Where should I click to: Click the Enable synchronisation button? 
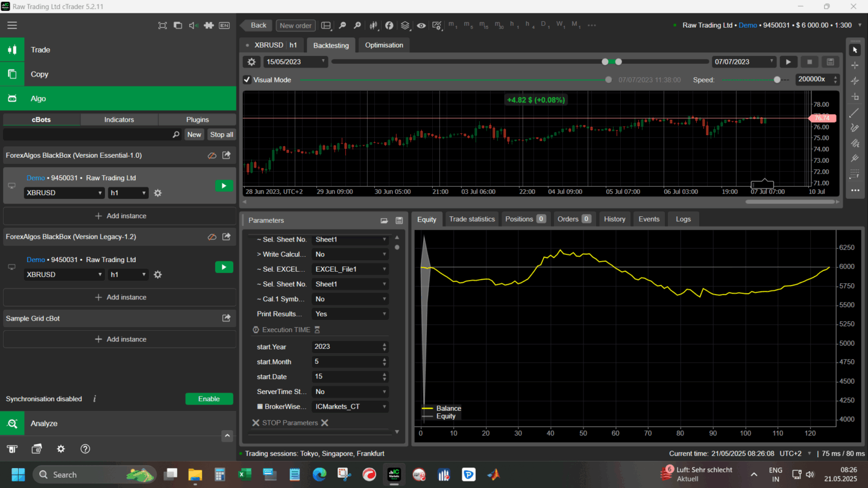pos(209,399)
